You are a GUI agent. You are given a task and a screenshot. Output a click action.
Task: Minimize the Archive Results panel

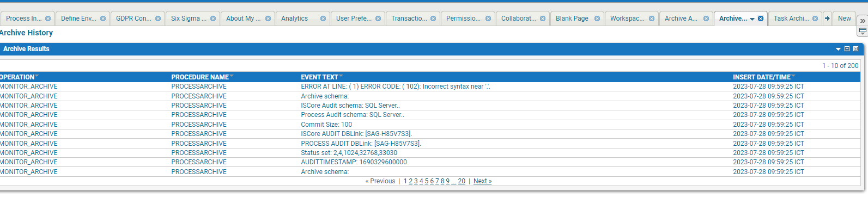coord(847,49)
